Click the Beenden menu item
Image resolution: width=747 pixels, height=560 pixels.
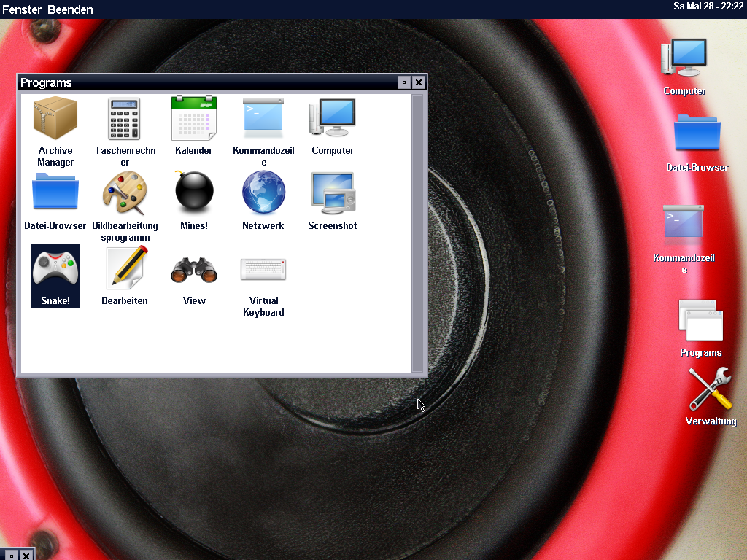pos(70,9)
